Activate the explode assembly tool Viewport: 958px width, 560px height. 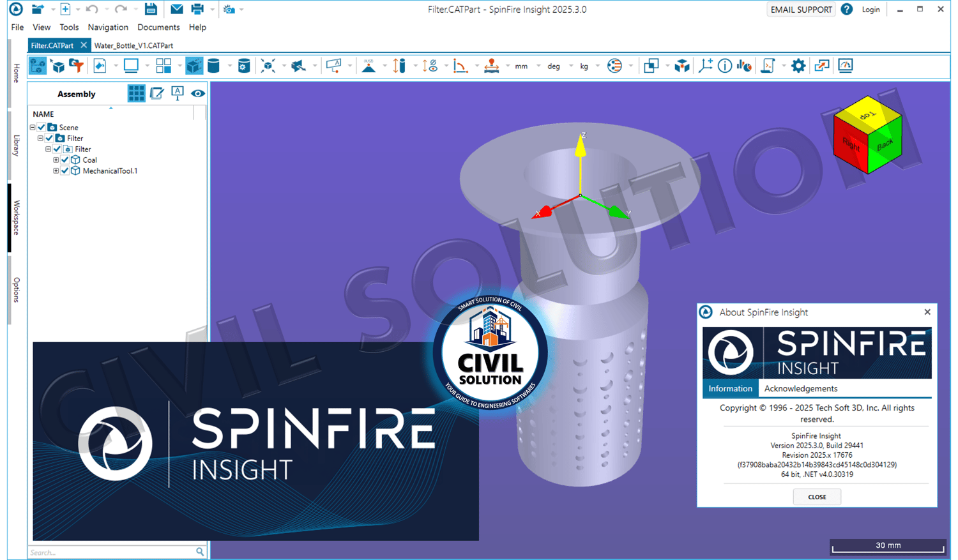[268, 66]
